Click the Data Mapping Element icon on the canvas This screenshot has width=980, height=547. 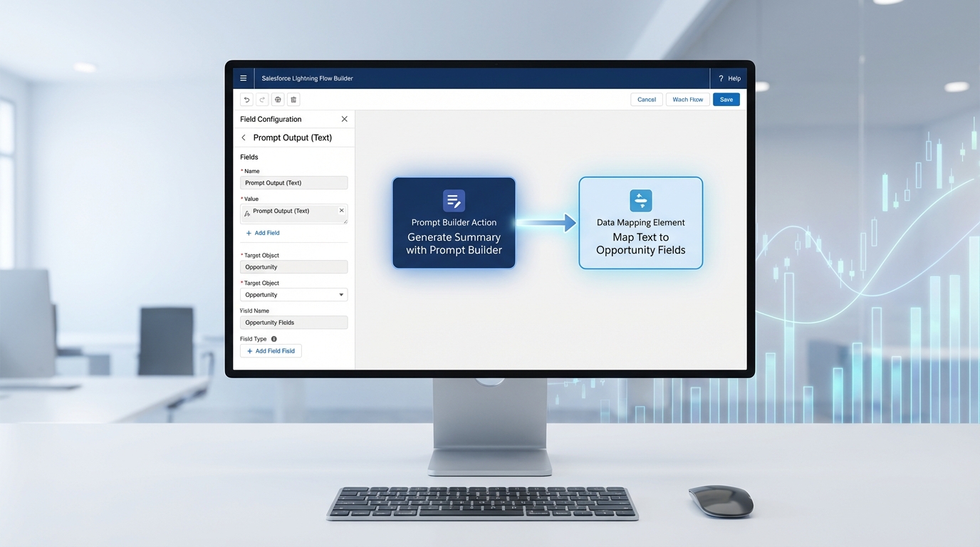click(x=640, y=200)
